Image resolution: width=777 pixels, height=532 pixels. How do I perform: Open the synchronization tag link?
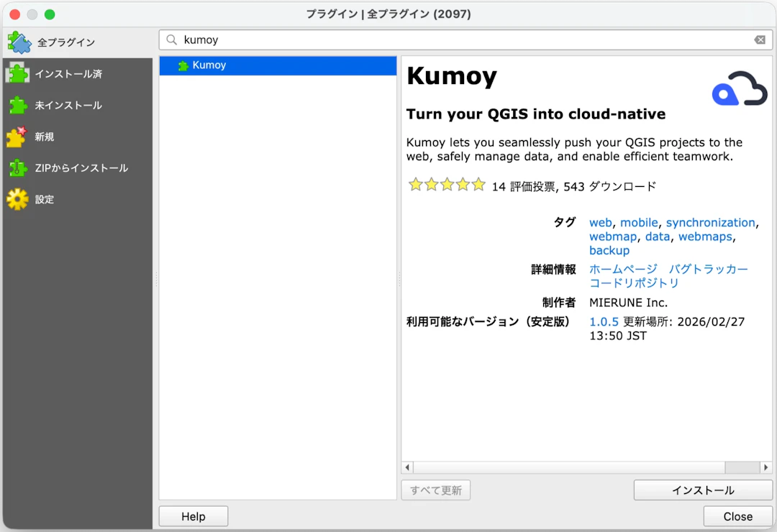click(711, 222)
